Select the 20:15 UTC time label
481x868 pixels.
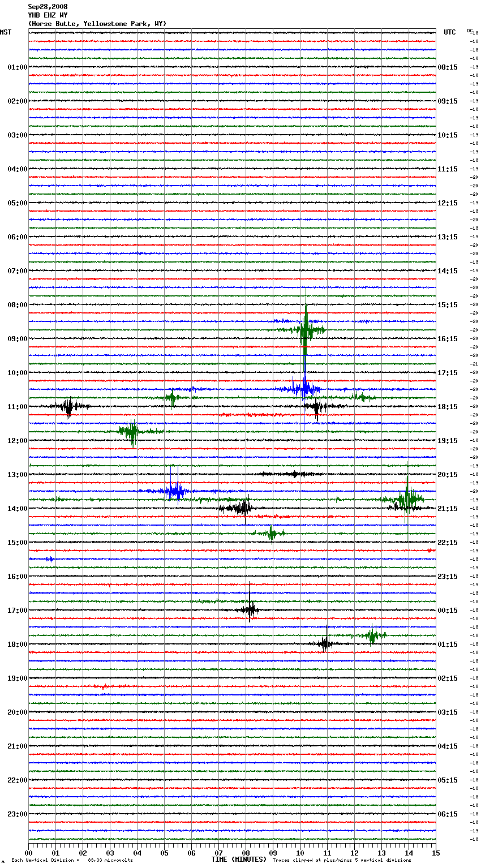pos(448,475)
